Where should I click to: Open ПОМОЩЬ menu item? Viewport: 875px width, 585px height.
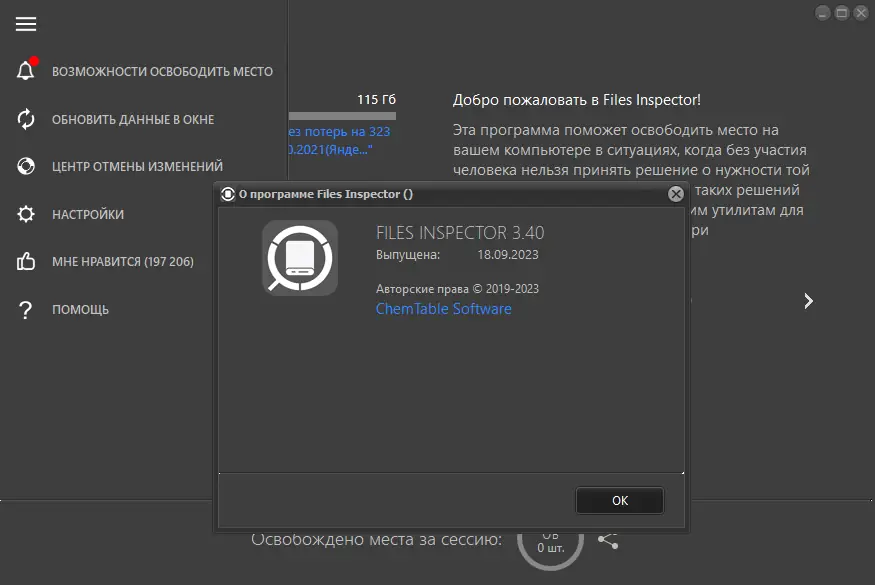80,310
